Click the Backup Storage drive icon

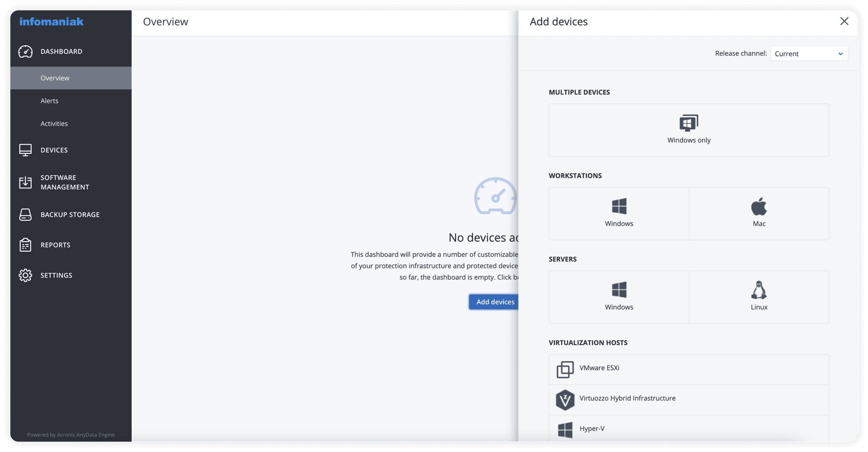pyautogui.click(x=25, y=214)
